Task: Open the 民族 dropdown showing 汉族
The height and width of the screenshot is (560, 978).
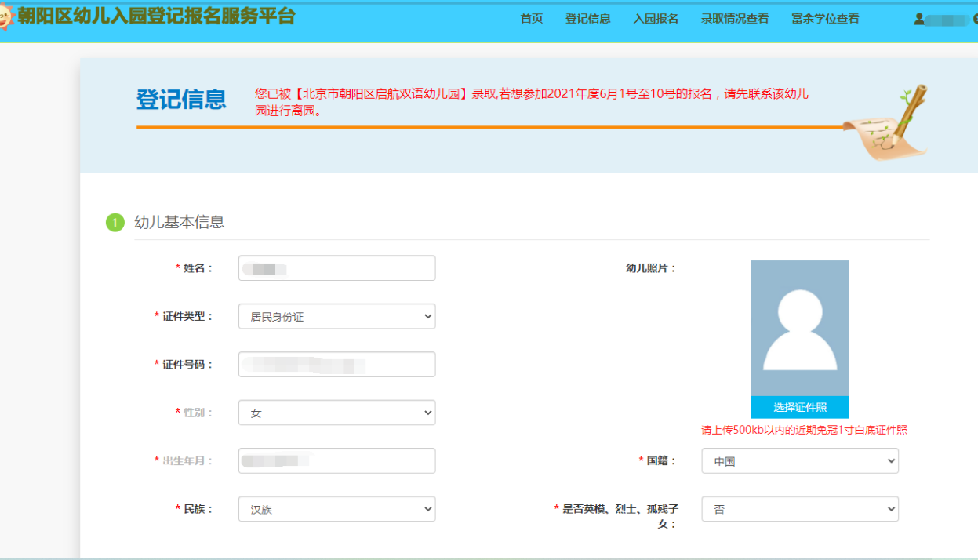Action: (x=336, y=509)
